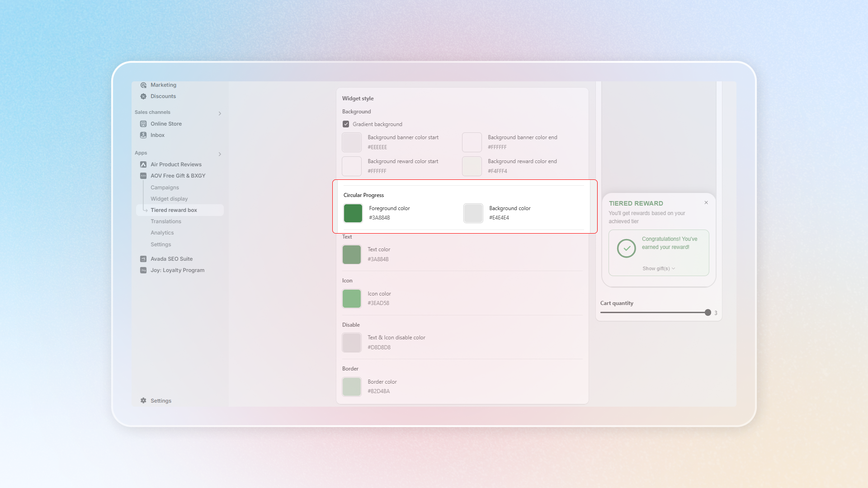Open the Translations link
The width and height of the screenshot is (868, 488).
[x=166, y=221]
